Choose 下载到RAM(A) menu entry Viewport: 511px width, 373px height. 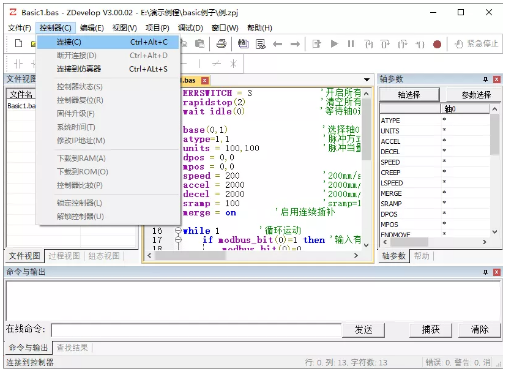[x=109, y=158]
